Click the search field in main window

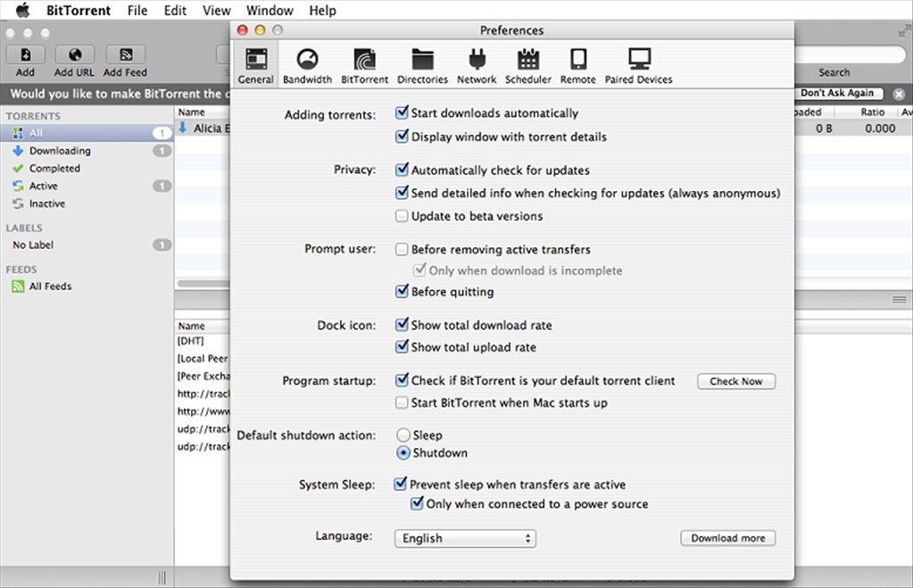pyautogui.click(x=851, y=54)
